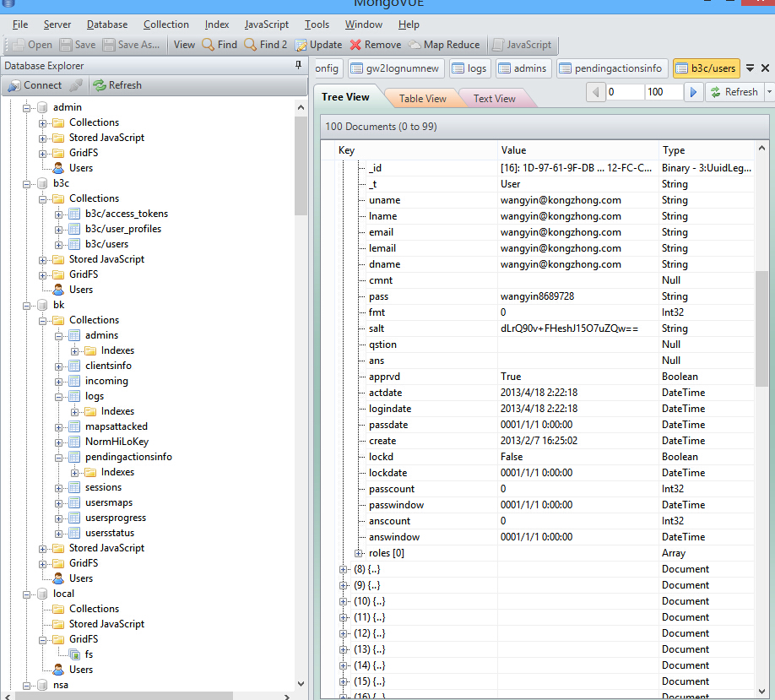
Task: Open the tab list dropdown arrow
Action: pyautogui.click(x=750, y=68)
